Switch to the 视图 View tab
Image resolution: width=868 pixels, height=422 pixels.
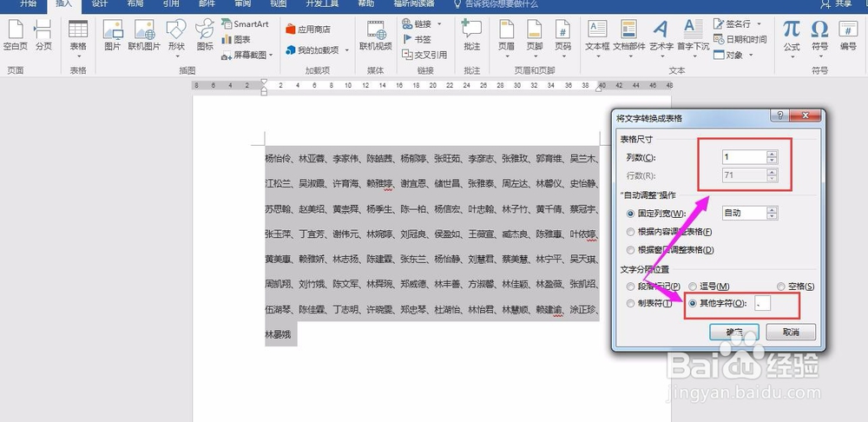(x=279, y=3)
